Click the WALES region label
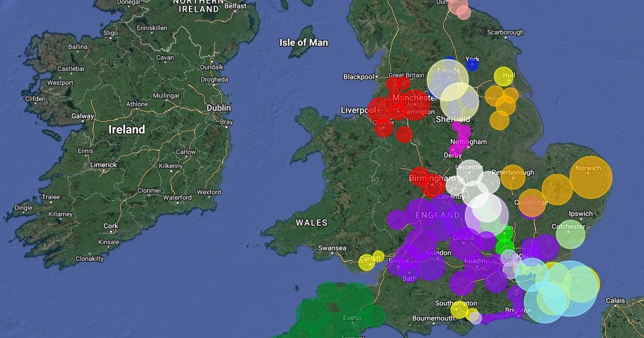644x338 pixels. [x=311, y=222]
